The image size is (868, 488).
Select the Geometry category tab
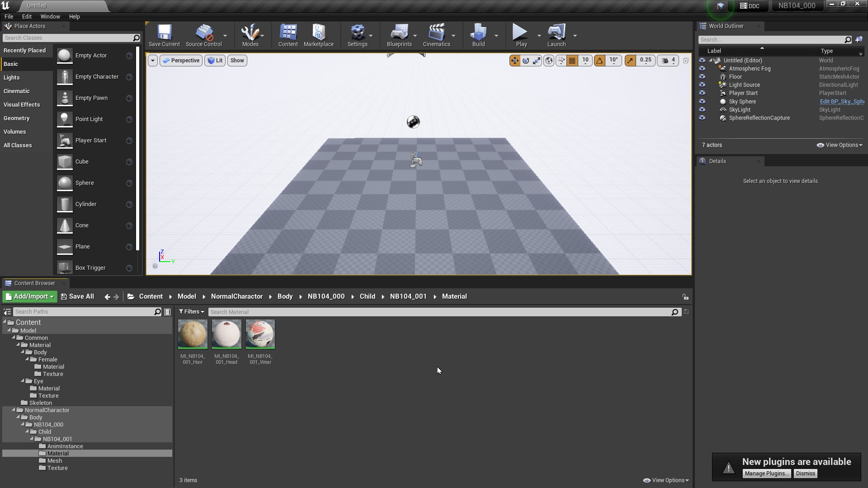point(27,118)
